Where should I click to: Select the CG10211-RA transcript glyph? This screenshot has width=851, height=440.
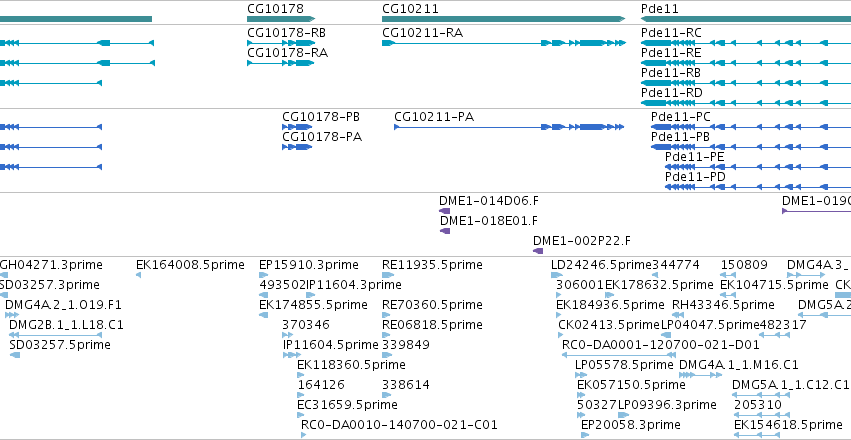click(x=503, y=43)
